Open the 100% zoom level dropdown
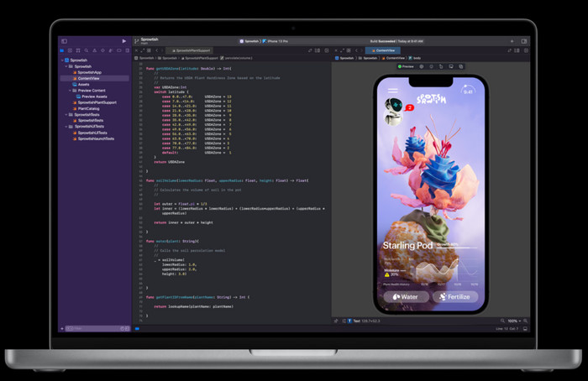588x381 pixels. pyautogui.click(x=512, y=321)
